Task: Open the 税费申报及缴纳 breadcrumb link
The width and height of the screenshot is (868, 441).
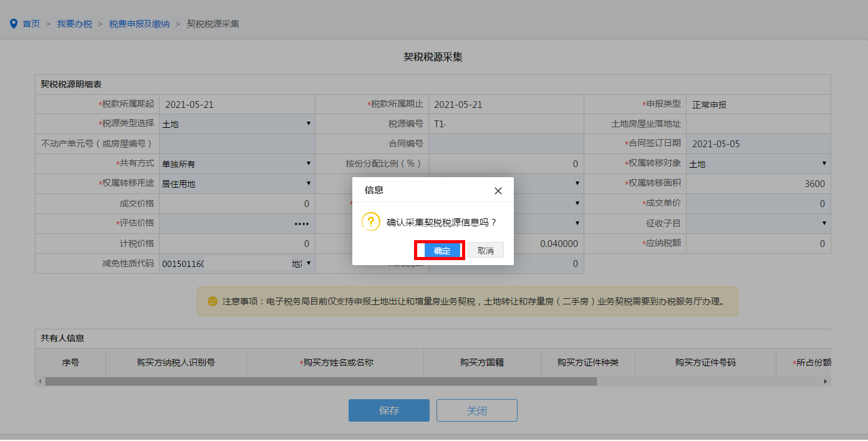Action: pyautogui.click(x=139, y=24)
